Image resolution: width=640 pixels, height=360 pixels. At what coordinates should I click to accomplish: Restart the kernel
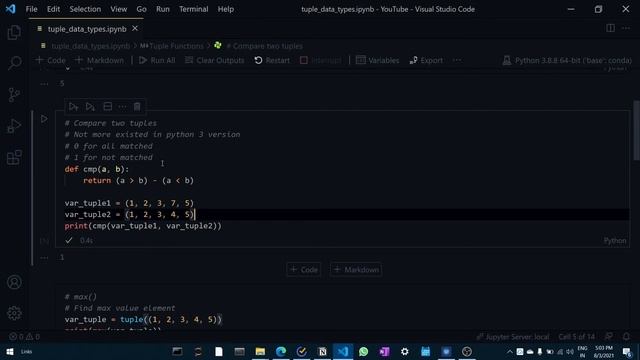[272, 60]
